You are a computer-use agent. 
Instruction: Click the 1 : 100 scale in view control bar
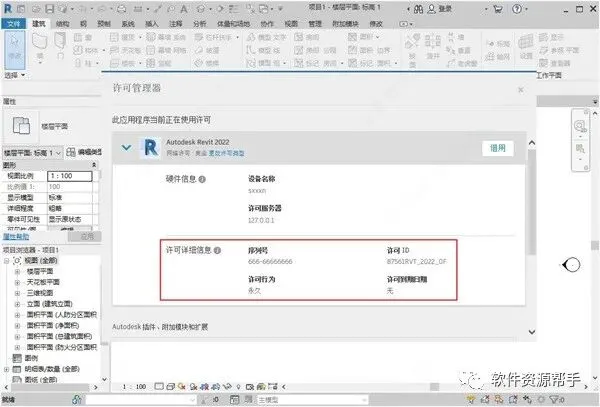[x=134, y=387]
